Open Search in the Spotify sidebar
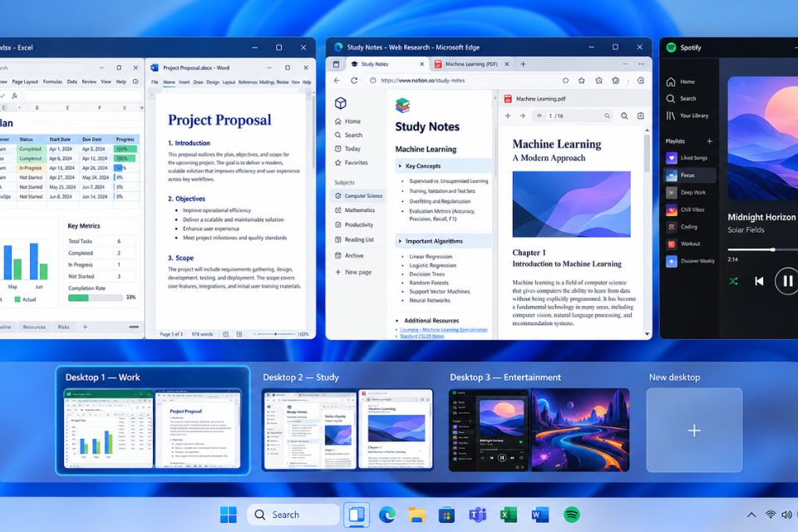The height and width of the screenshot is (532, 798). 681,99
